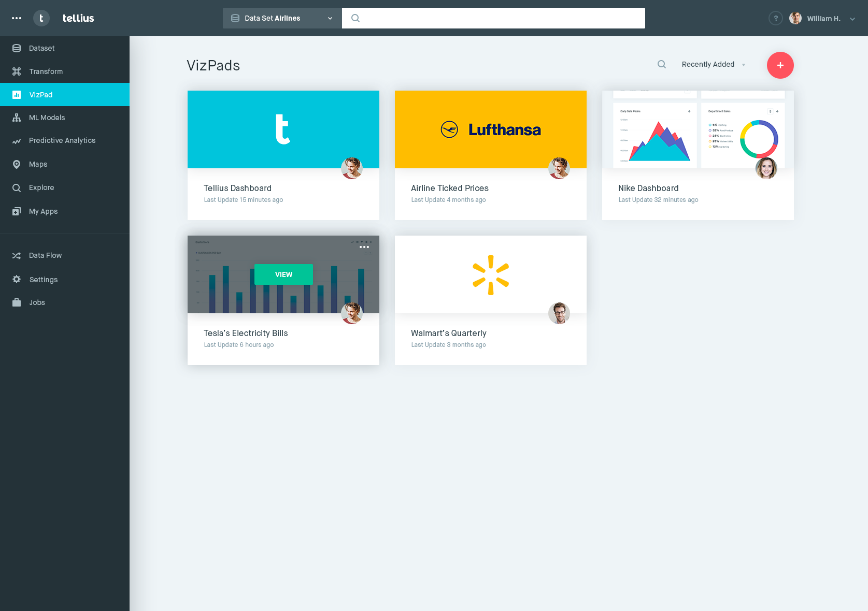This screenshot has height=611, width=868.
Task: Search VizPads with the magnifier icon
Action: [662, 64]
